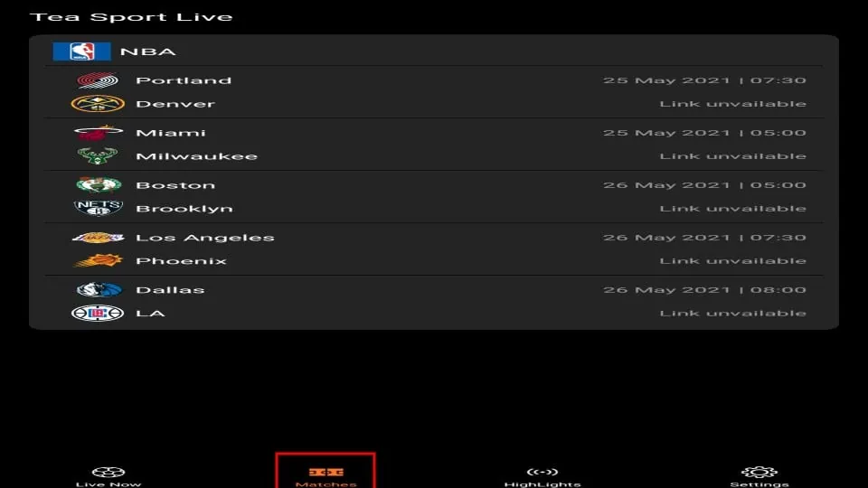Tap the LA Clippers logo
The height and width of the screenshot is (488, 868).
pyautogui.click(x=98, y=314)
